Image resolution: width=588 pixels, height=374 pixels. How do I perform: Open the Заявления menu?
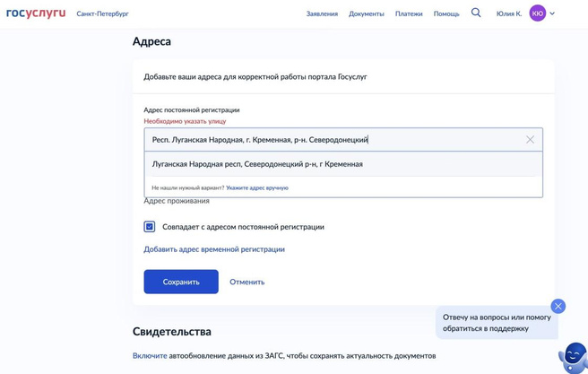(322, 14)
